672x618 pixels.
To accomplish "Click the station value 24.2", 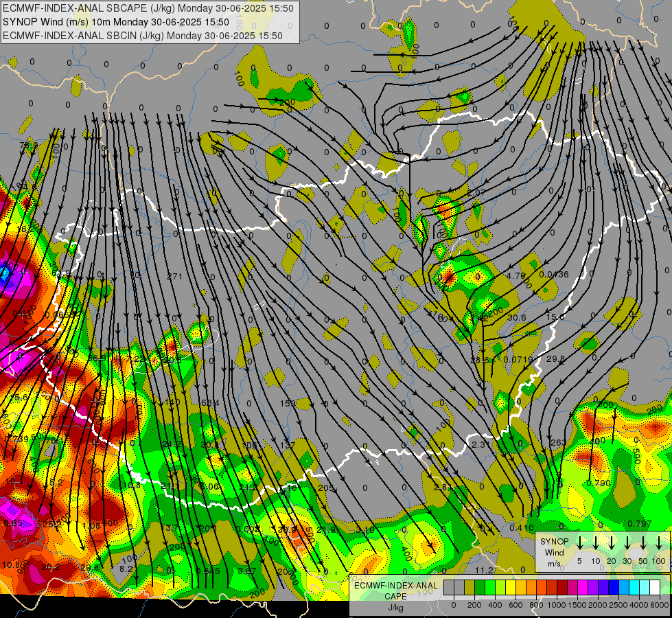I will click(172, 444).
